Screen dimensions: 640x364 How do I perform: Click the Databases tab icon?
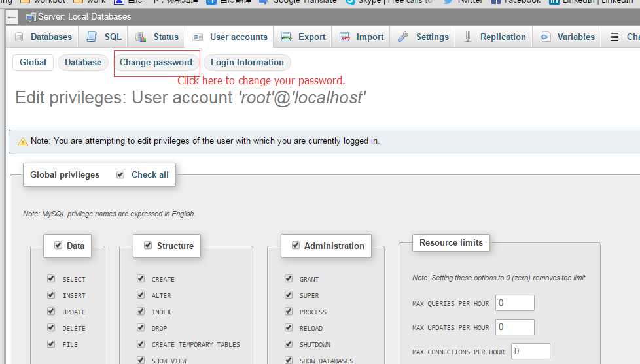19,37
